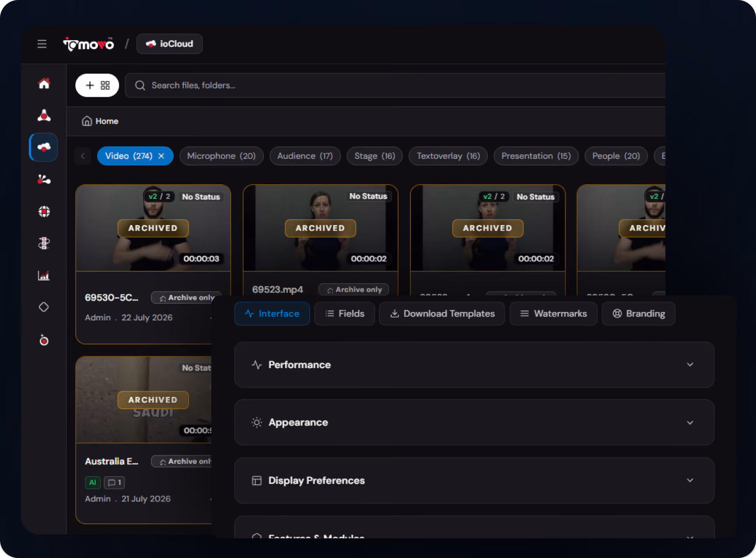Remove the Video (274) filter with X

tap(161, 156)
